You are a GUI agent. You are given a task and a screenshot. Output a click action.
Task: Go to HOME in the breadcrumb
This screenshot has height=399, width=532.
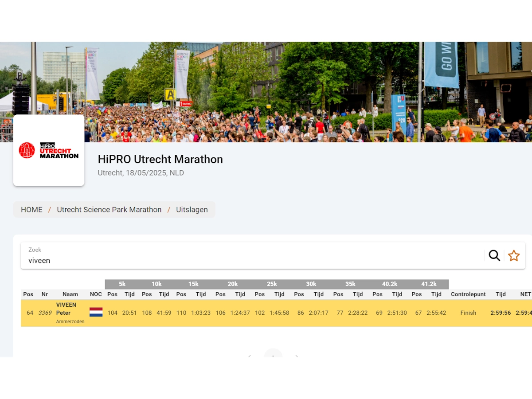(32, 210)
